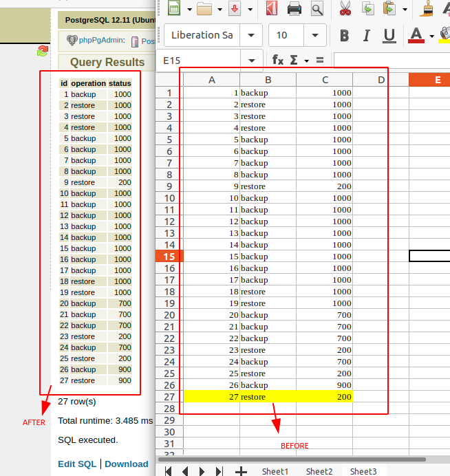Open the Function Wizard fx icon
Image resolution: width=450 pixels, height=476 pixels.
pyautogui.click(x=278, y=60)
